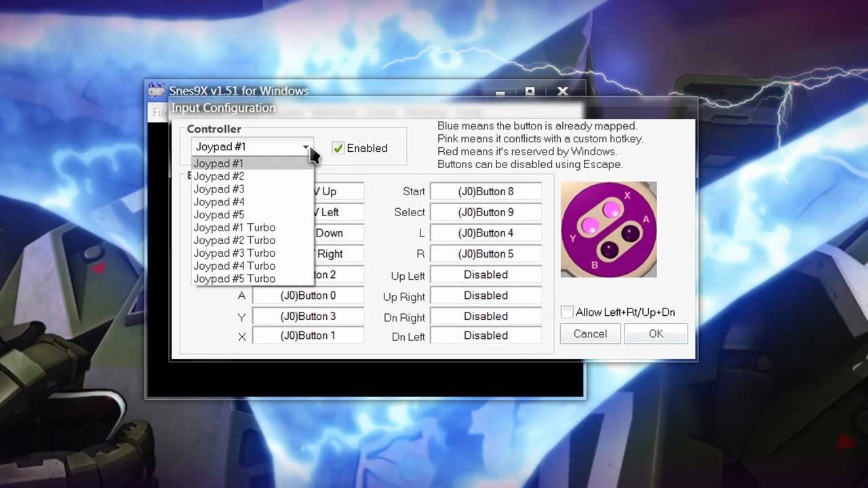Edit the Start mapping field
This screenshot has height=488, width=868.
tap(486, 192)
